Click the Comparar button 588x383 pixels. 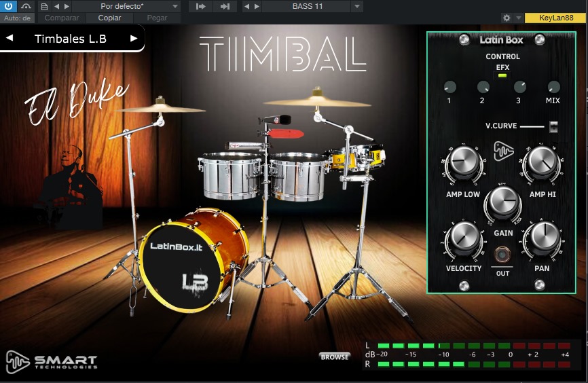(x=62, y=18)
